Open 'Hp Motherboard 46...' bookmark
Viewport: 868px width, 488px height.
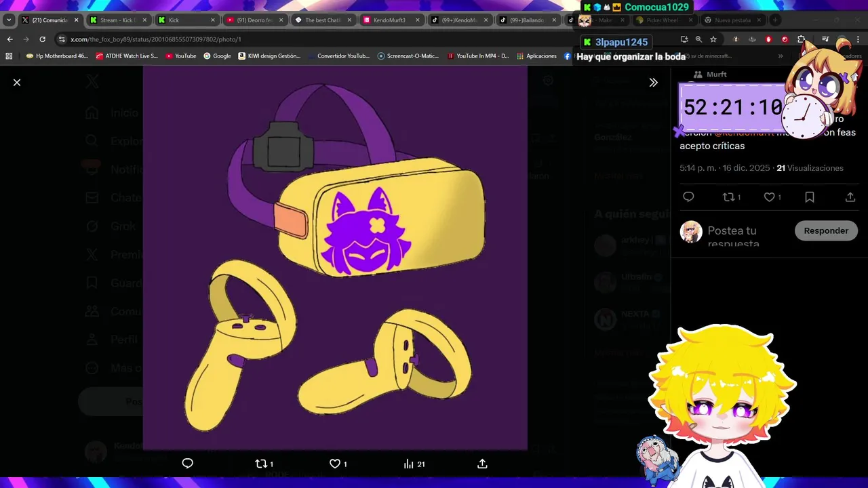coord(57,56)
